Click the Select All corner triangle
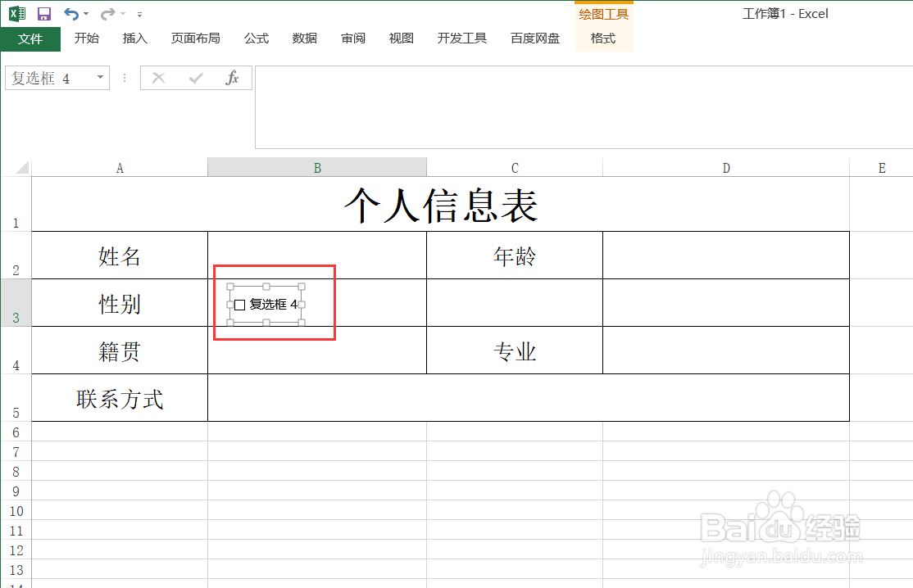 coord(22,168)
